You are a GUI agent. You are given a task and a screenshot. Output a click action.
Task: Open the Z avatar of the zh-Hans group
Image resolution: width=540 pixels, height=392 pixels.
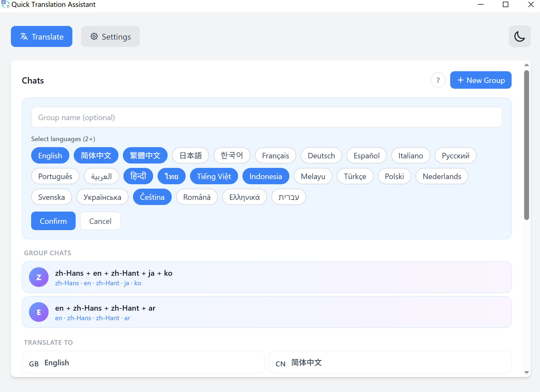[x=39, y=277]
